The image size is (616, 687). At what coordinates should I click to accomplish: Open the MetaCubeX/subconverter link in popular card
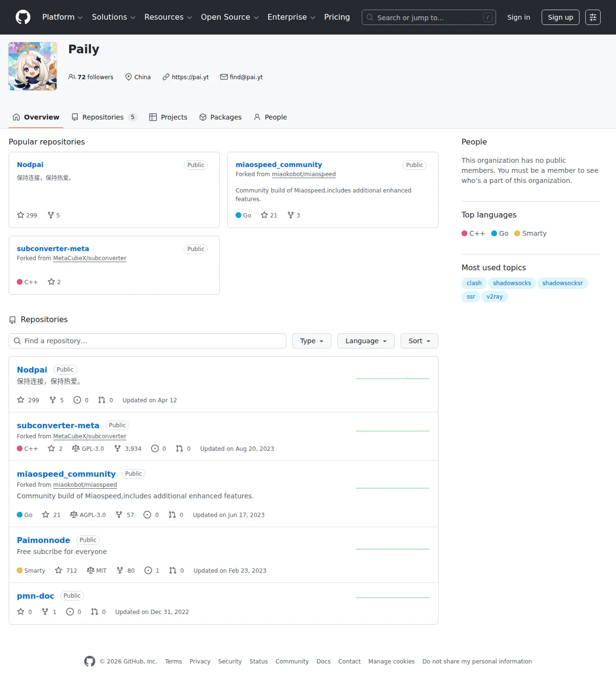90,258
